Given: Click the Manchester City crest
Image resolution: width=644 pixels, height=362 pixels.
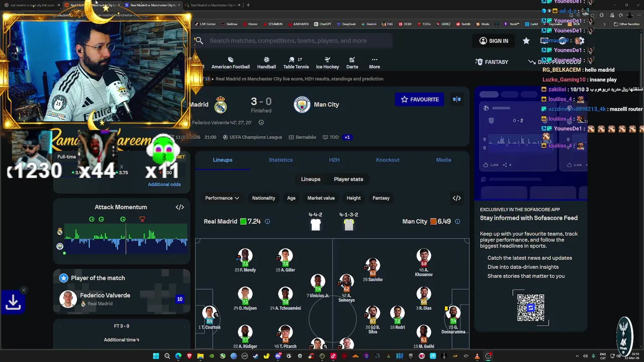Looking at the screenshot, I should click(x=302, y=105).
